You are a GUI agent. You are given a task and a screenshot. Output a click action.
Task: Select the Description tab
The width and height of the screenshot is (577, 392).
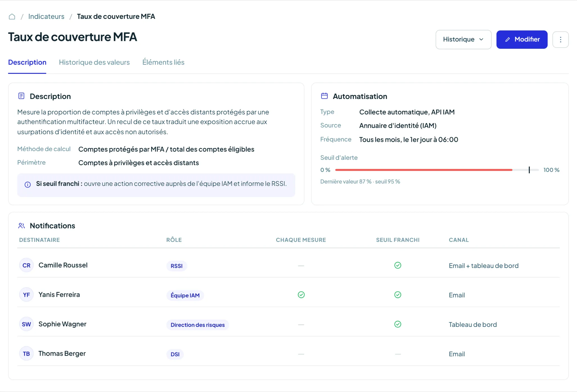pyautogui.click(x=27, y=62)
